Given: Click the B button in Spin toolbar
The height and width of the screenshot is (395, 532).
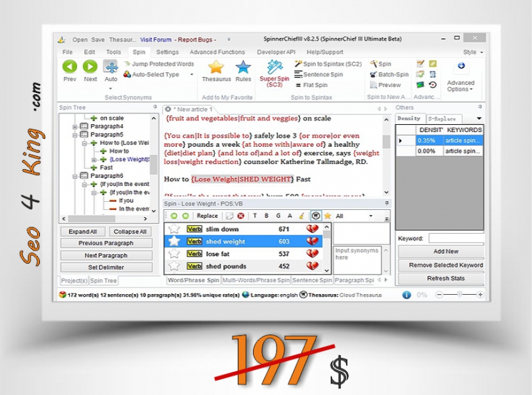Looking at the screenshot, I should tap(267, 216).
